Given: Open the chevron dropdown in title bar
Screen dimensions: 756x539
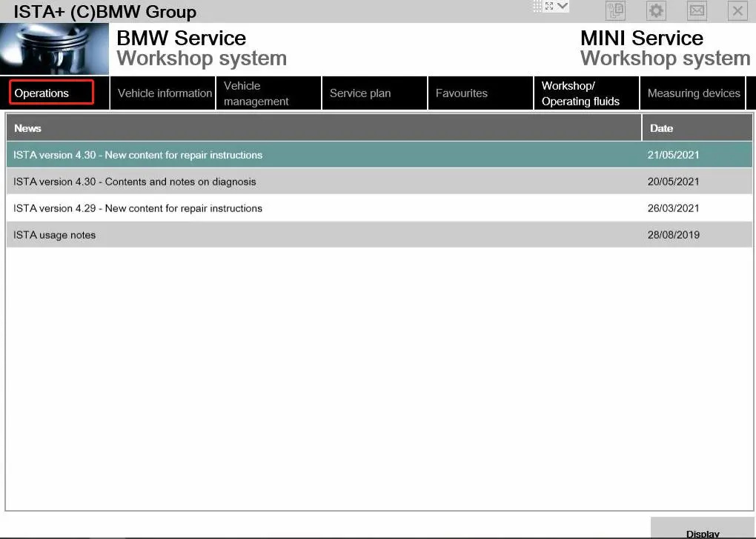Looking at the screenshot, I should 562,6.
